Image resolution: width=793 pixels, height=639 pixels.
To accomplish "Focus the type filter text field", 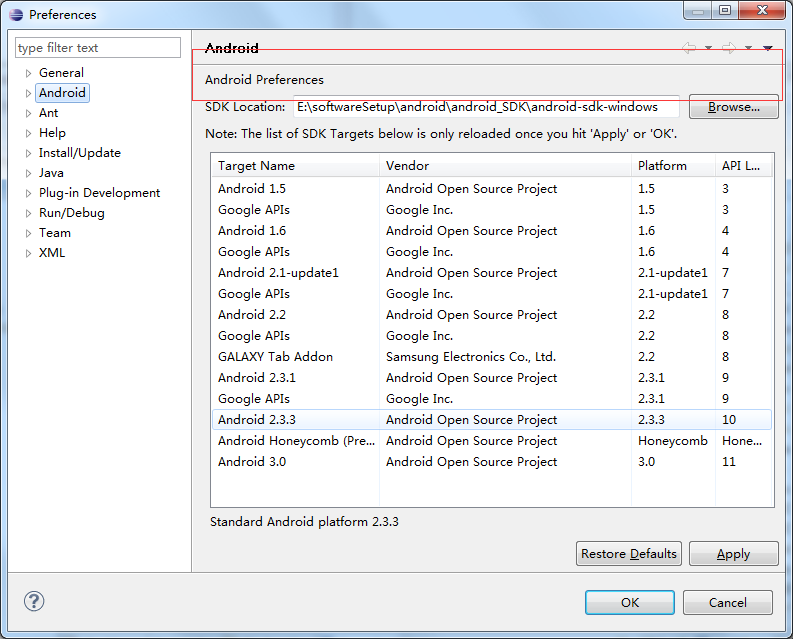I will pyautogui.click(x=98, y=48).
